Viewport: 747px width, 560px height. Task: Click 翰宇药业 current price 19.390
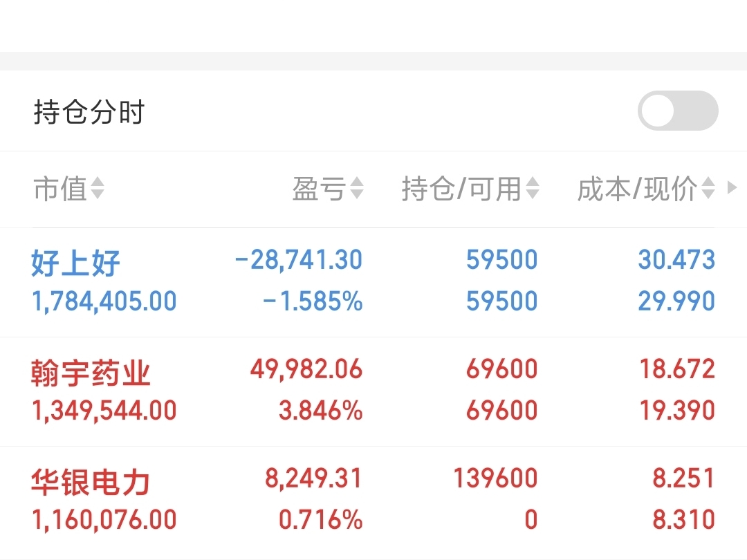(x=677, y=411)
